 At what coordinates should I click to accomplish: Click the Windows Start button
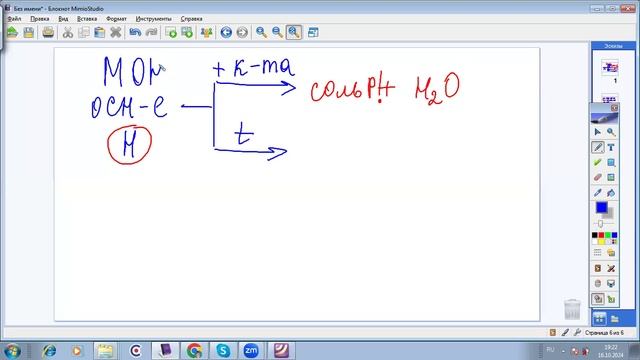[x=12, y=351]
